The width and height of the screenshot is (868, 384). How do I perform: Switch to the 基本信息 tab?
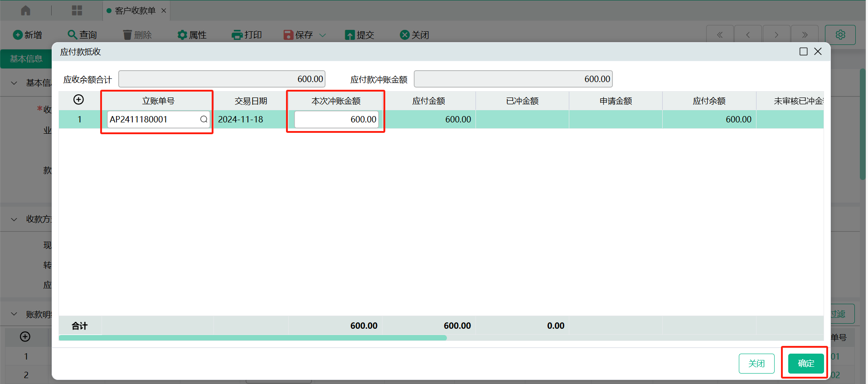[x=26, y=59]
